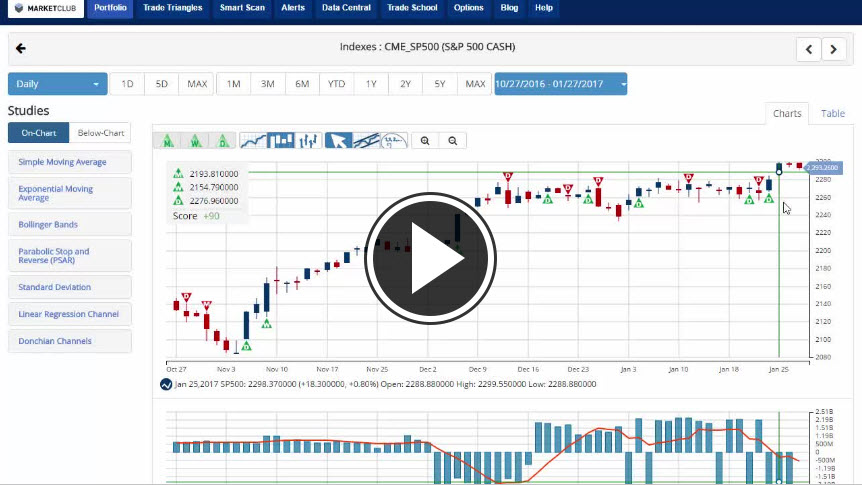Click the 2276.960000 triangle value
Screen dimensions: 862x485
(x=214, y=201)
